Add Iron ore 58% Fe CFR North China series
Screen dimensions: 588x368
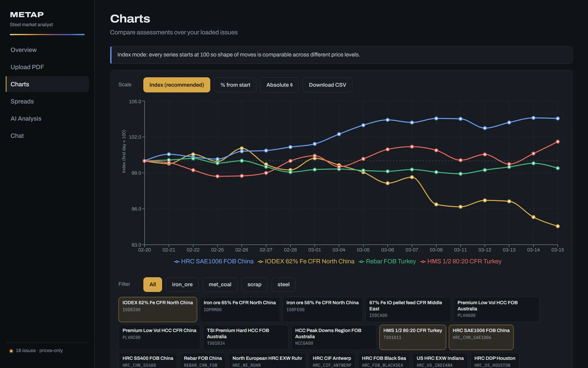[x=322, y=309]
